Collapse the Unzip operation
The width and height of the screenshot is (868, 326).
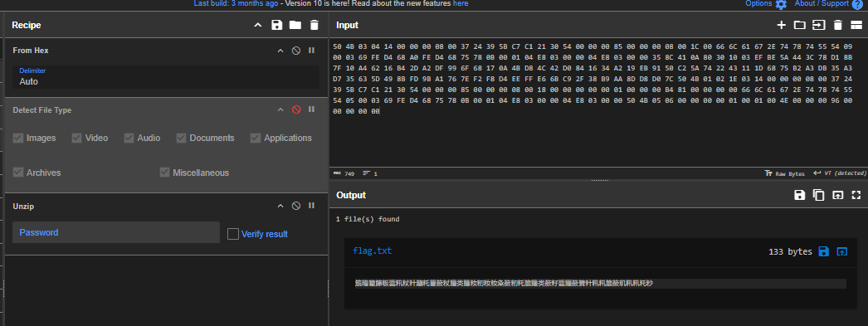point(280,206)
